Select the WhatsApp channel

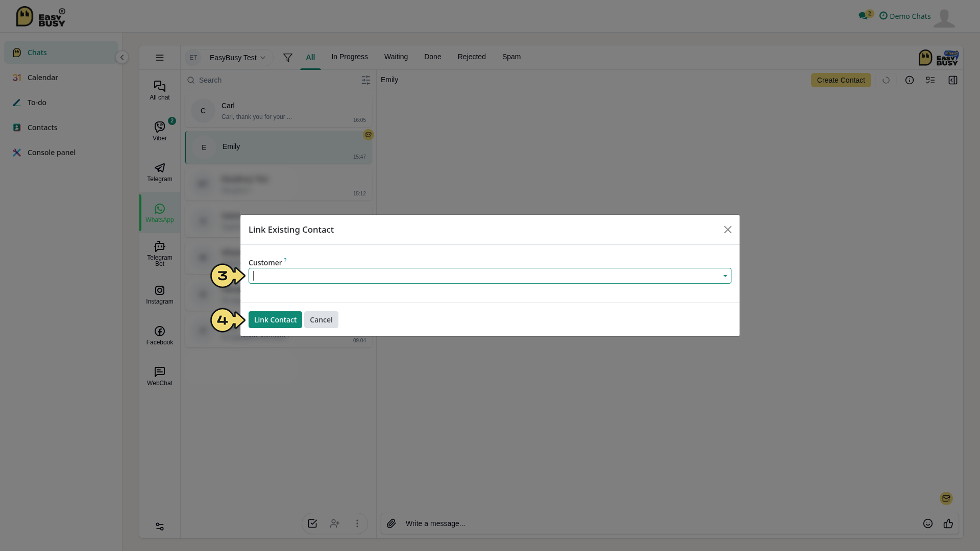159,213
